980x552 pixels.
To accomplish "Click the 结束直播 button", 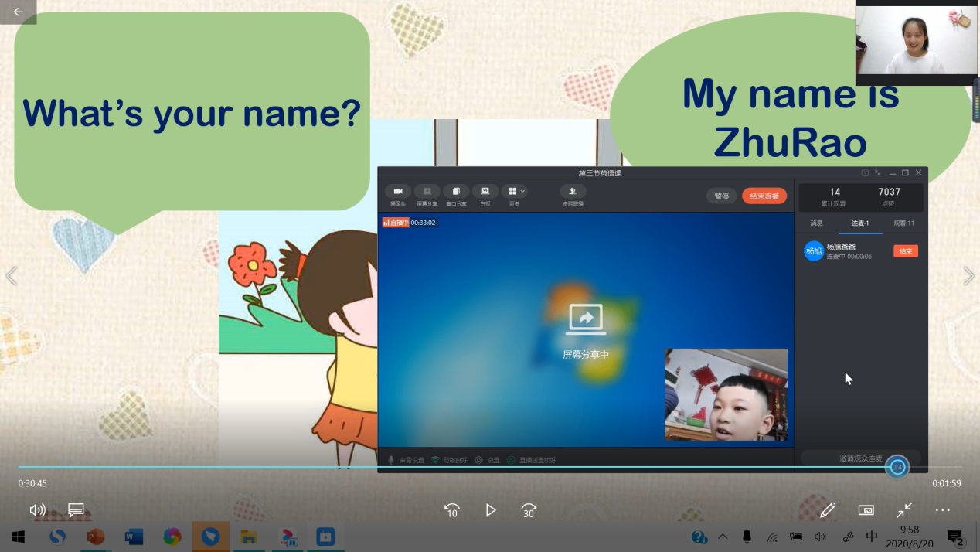I will tap(764, 196).
